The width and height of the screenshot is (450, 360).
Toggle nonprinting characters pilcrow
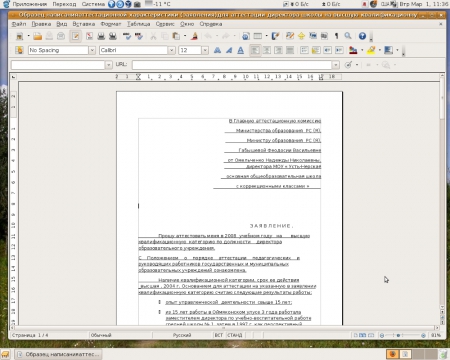336,36
